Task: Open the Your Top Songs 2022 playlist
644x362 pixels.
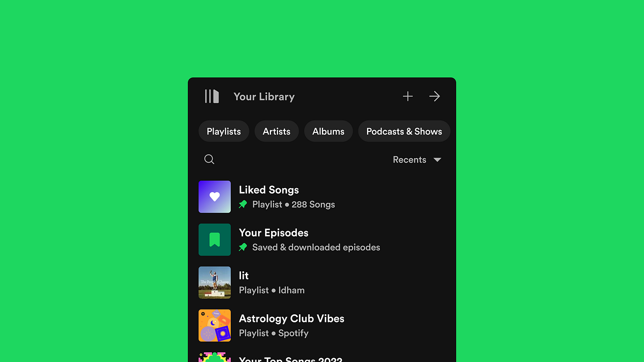Action: pos(290,358)
